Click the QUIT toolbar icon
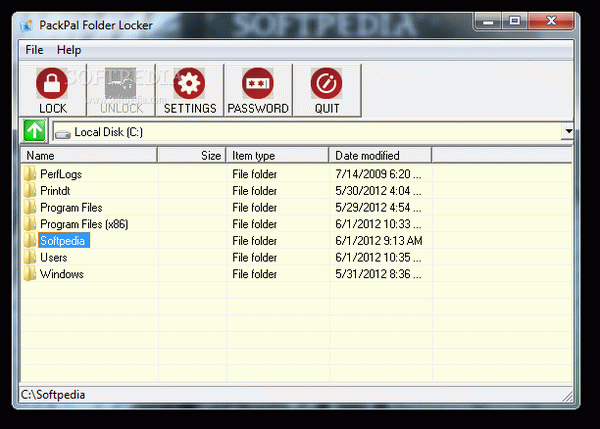The width and height of the screenshot is (600, 429). point(326,83)
